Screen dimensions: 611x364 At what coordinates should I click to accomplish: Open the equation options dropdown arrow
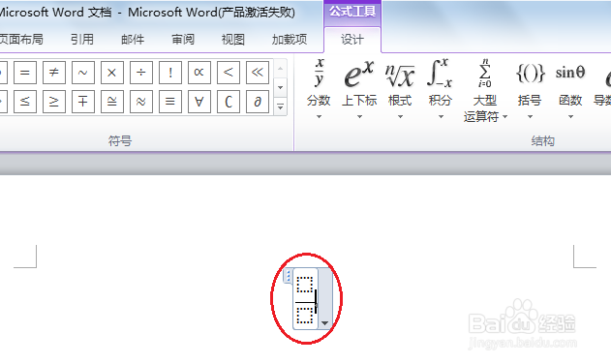[325, 323]
